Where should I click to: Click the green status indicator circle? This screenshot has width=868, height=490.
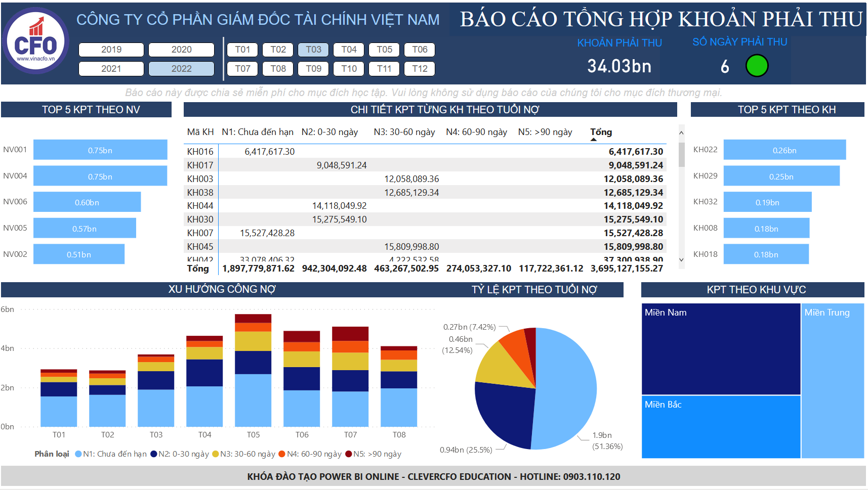[x=757, y=66]
